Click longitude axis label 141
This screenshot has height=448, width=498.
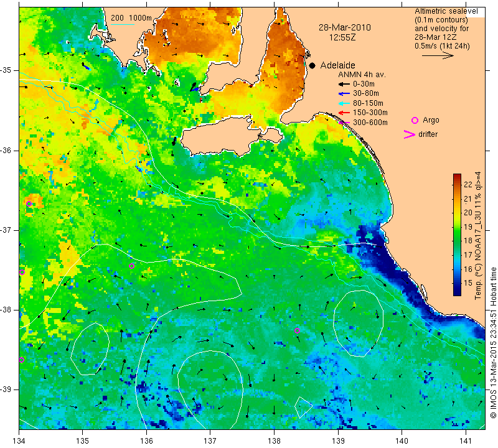click(466, 441)
